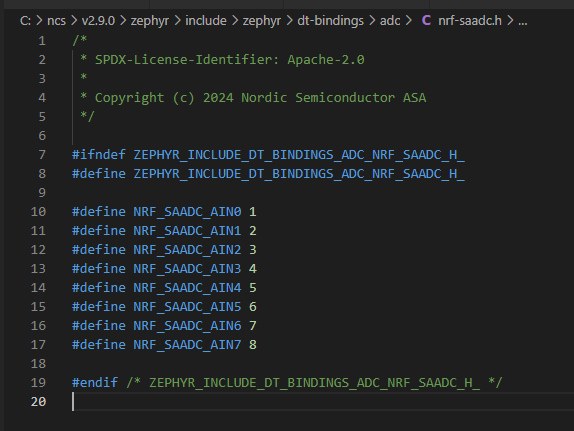This screenshot has width=574, height=431.
Task: Click line number 7 in the gutter
Action: pyautogui.click(x=42, y=155)
